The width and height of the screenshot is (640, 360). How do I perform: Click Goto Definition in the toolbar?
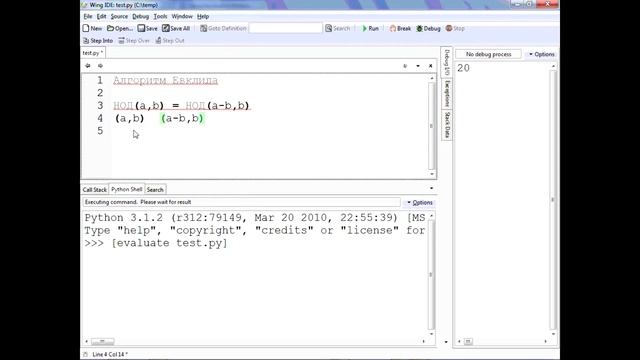[x=223, y=28]
